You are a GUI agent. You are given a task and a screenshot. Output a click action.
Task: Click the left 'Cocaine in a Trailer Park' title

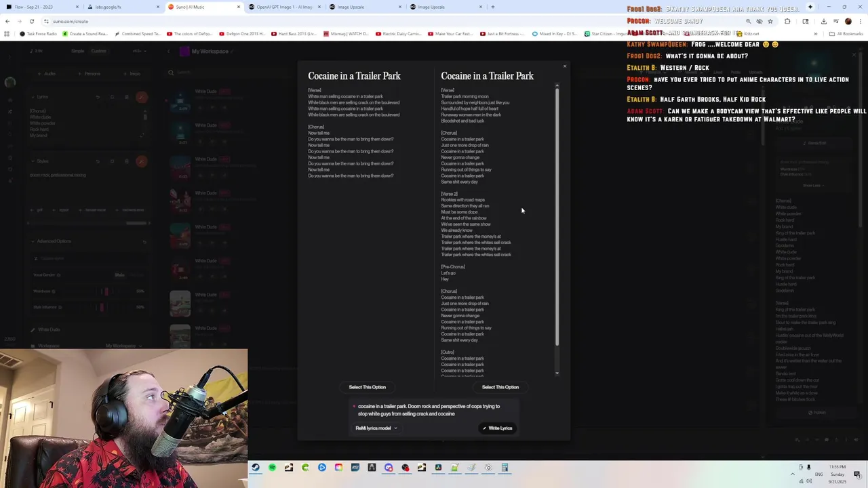[x=354, y=76]
